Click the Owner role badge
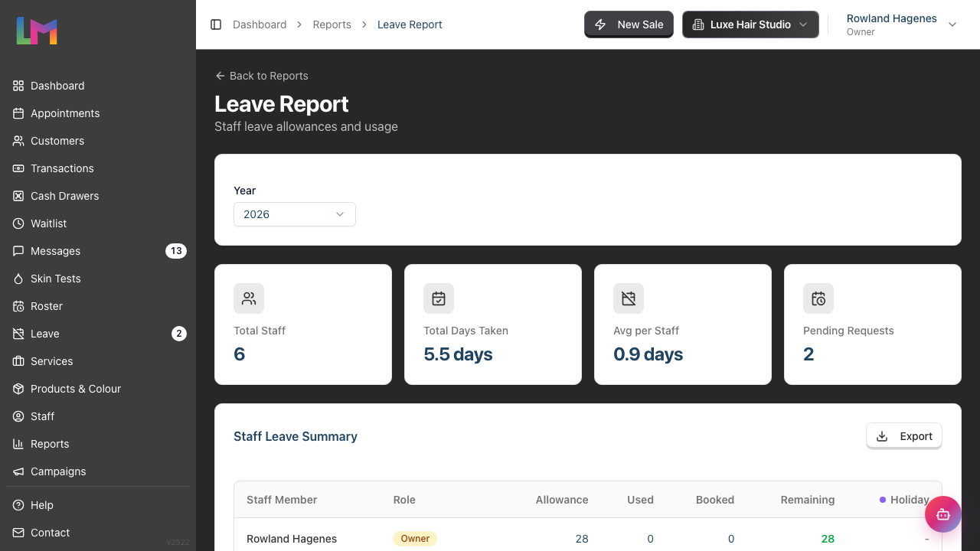 pyautogui.click(x=415, y=539)
